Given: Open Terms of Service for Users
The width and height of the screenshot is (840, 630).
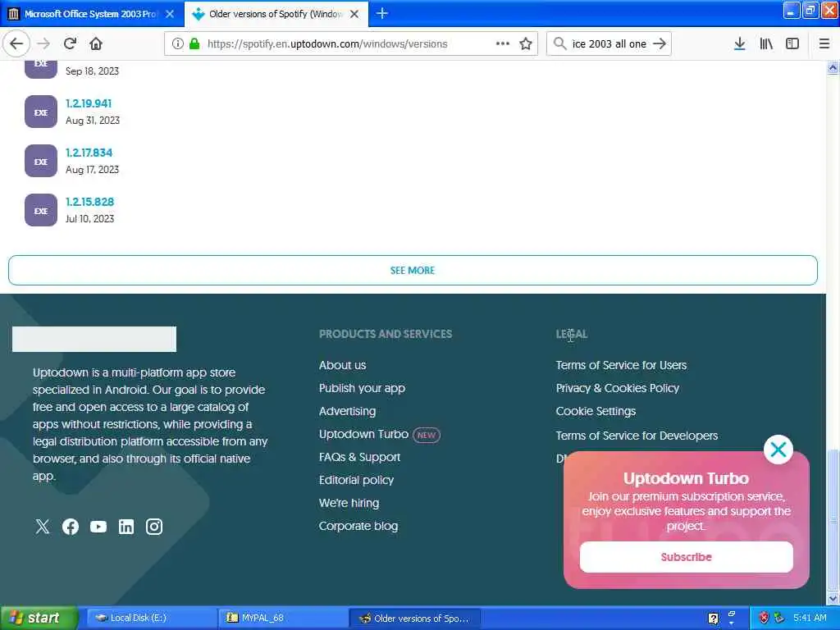Looking at the screenshot, I should (621, 365).
